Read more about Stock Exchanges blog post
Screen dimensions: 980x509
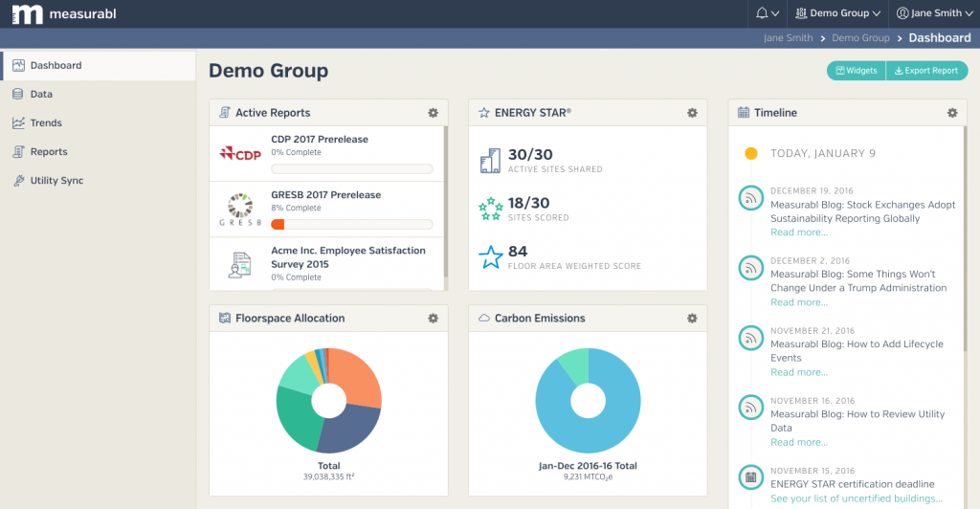click(799, 232)
